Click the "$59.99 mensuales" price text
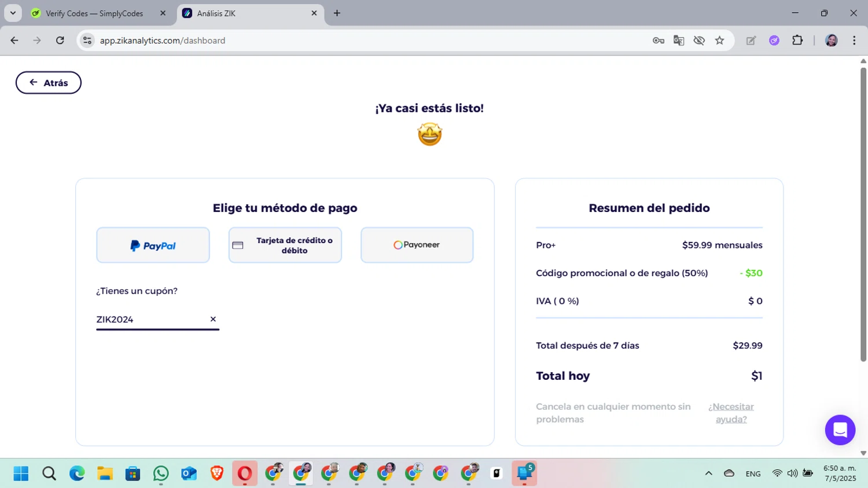868x488 pixels. point(722,245)
